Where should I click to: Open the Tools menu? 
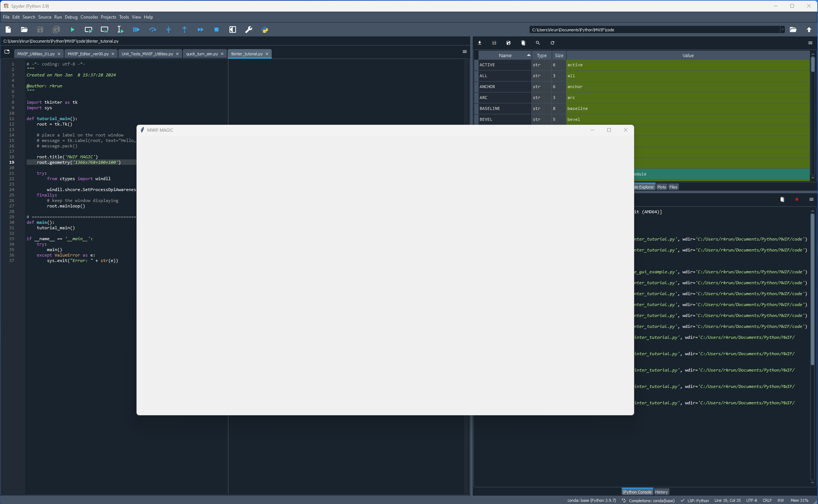(124, 17)
